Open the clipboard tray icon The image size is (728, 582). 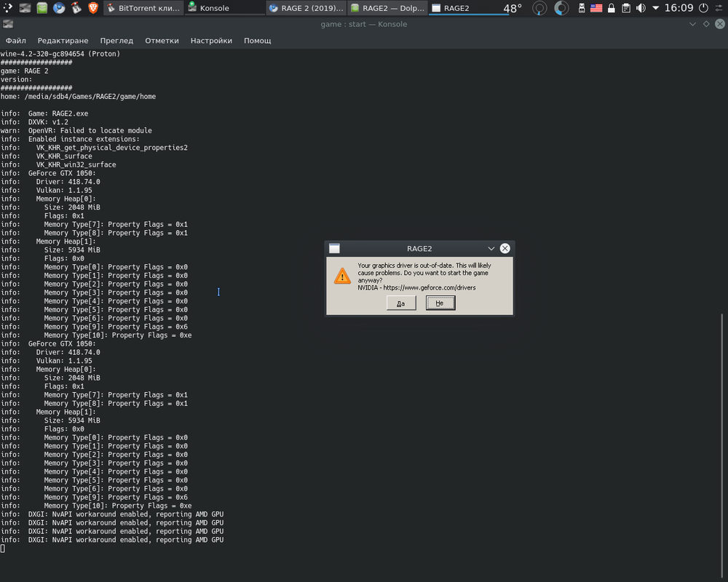pyautogui.click(x=626, y=8)
